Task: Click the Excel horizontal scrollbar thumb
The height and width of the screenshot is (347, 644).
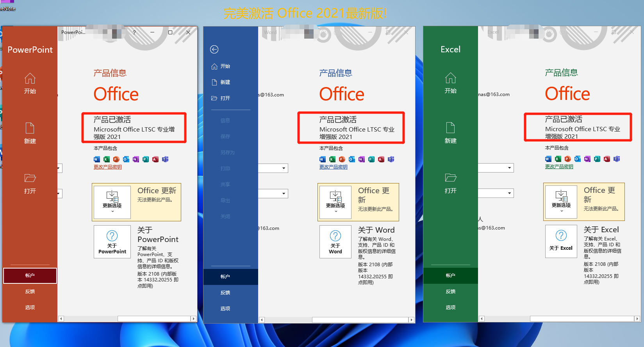Action: [582, 319]
